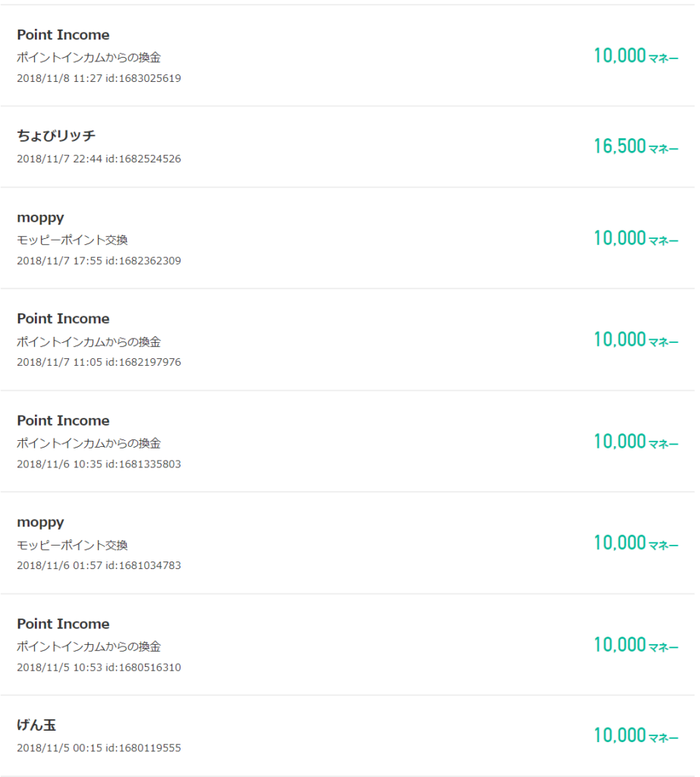Click transaction id:1682197976 details line
Image resolution: width=700 pixels, height=777 pixels.
click(x=99, y=362)
